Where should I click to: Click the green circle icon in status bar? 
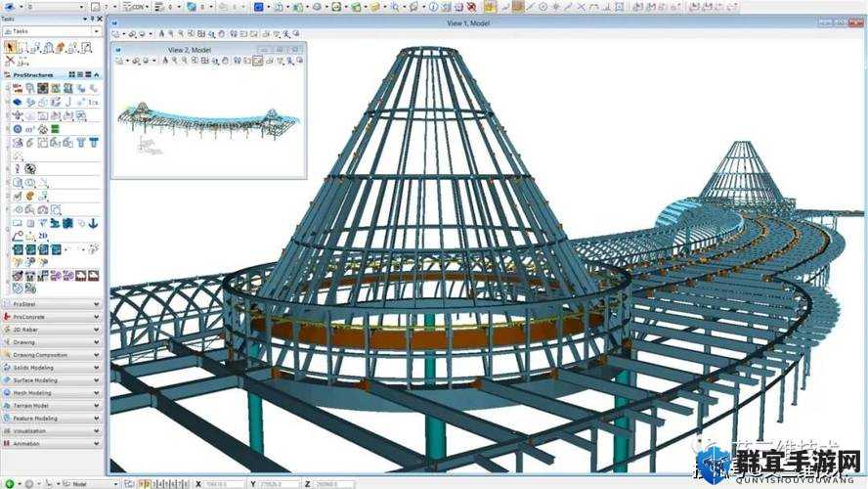[10, 483]
